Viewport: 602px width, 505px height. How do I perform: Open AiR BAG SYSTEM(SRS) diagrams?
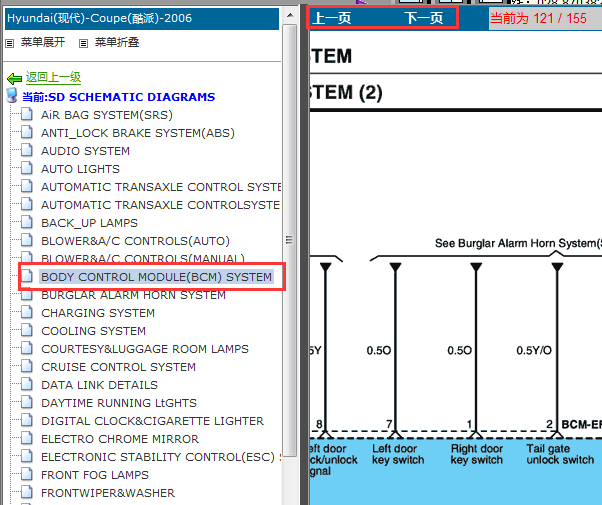pos(107,115)
